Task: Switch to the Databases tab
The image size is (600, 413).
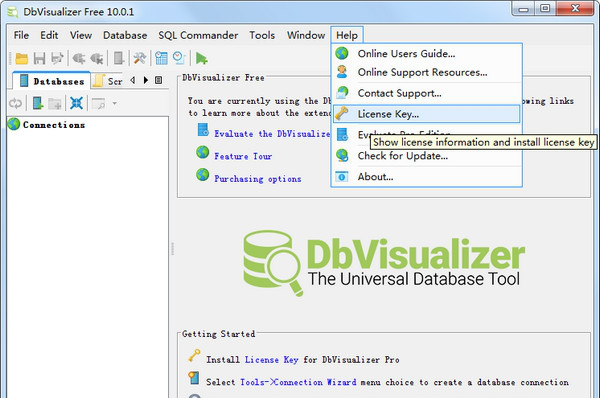Action: (52, 81)
